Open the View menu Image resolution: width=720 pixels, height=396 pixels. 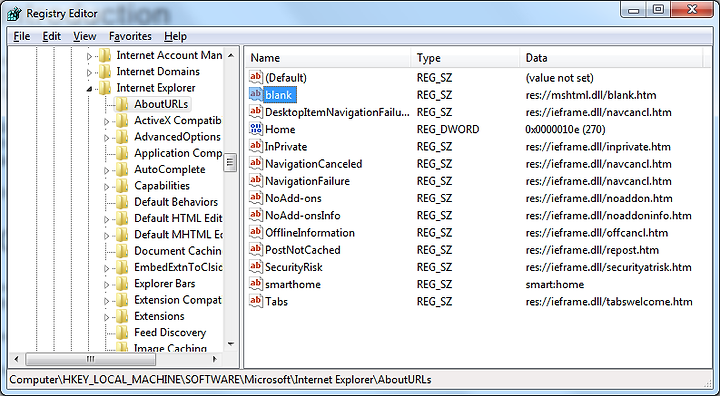point(84,36)
